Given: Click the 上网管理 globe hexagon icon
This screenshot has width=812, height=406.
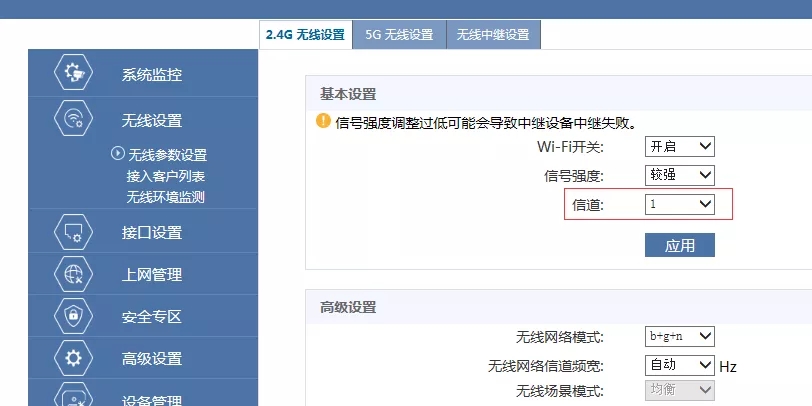Looking at the screenshot, I should [x=74, y=274].
